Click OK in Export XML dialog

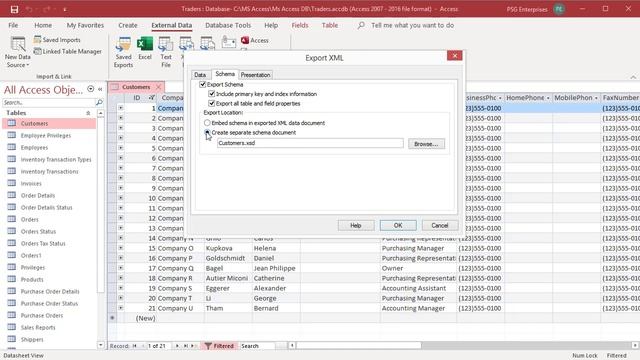(x=398, y=225)
